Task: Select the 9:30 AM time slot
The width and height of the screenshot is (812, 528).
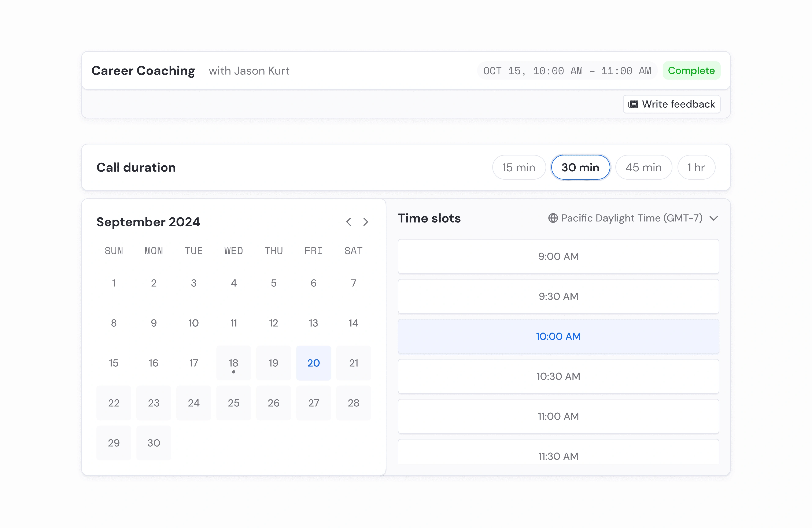Action: coord(558,296)
